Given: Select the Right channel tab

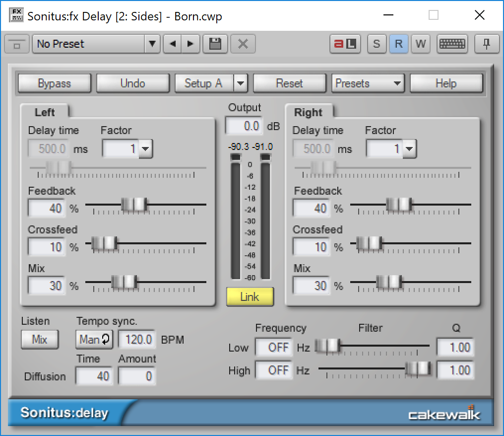Looking at the screenshot, I should tap(310, 112).
